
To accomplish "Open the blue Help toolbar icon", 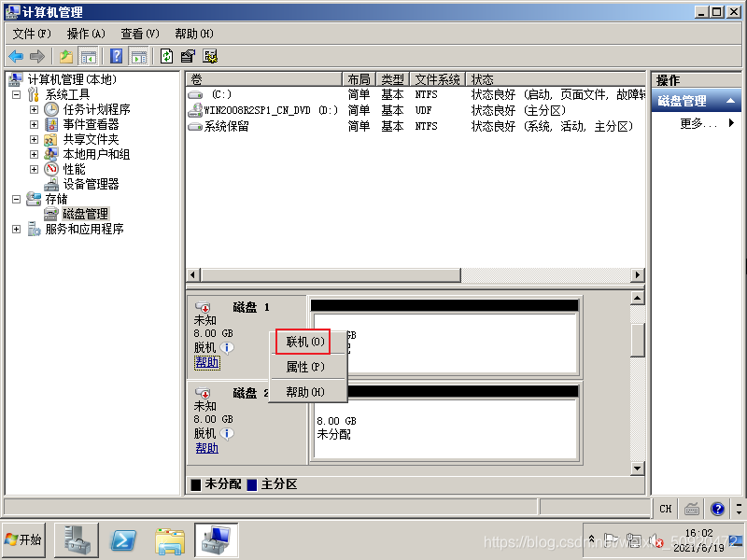I will pos(116,56).
